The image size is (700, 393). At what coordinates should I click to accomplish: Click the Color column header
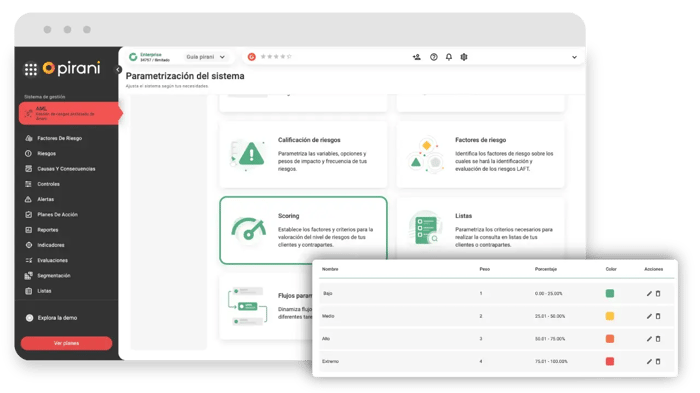(611, 269)
